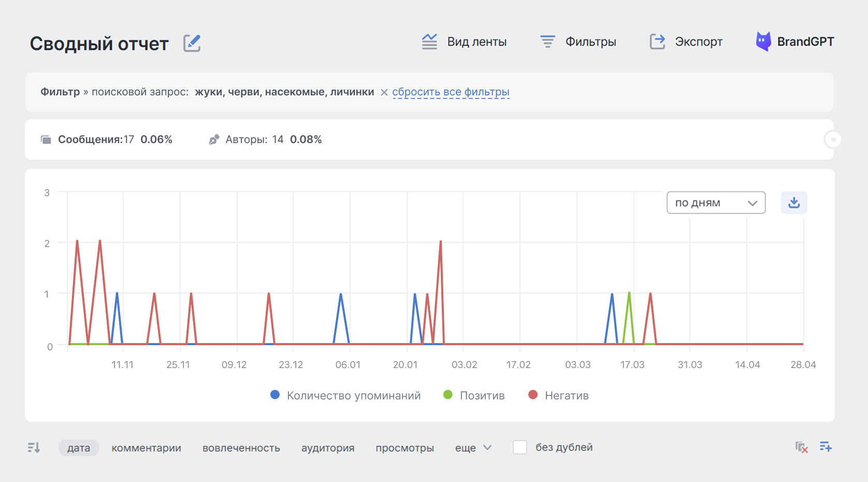Sort by вовлеченность
868x482 pixels.
[241, 448]
